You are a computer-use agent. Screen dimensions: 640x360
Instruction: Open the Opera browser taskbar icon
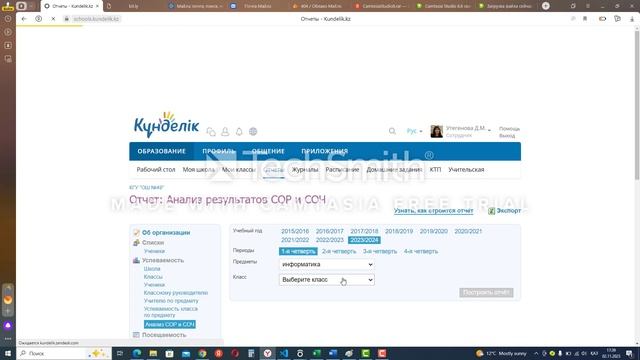(x=235, y=353)
